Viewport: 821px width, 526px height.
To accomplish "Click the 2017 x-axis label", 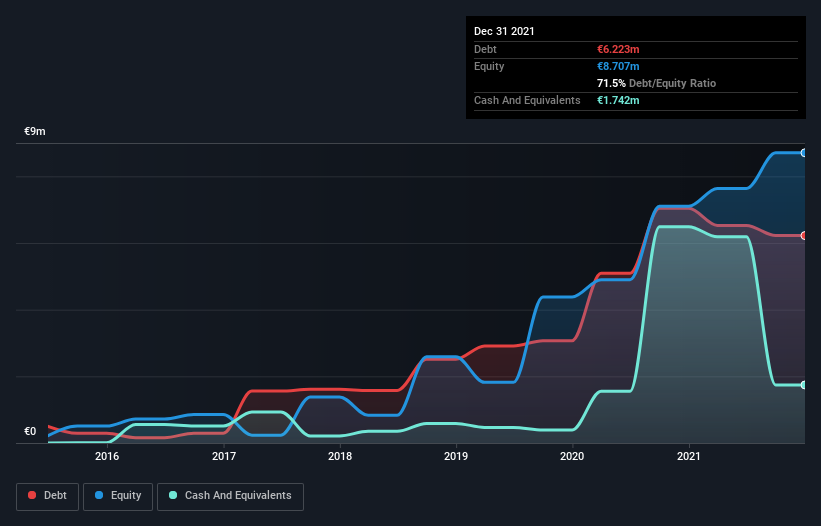I will tap(224, 456).
